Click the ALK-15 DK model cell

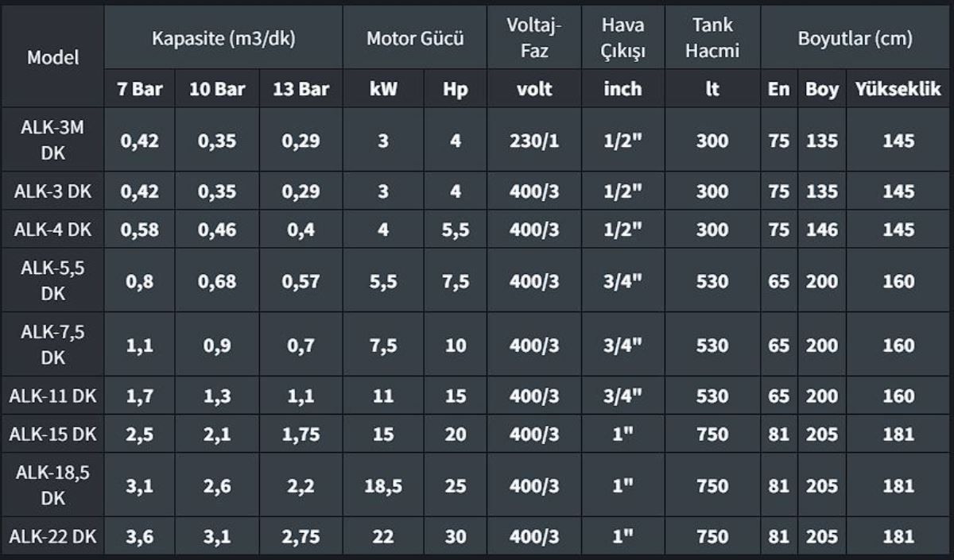pos(53,434)
